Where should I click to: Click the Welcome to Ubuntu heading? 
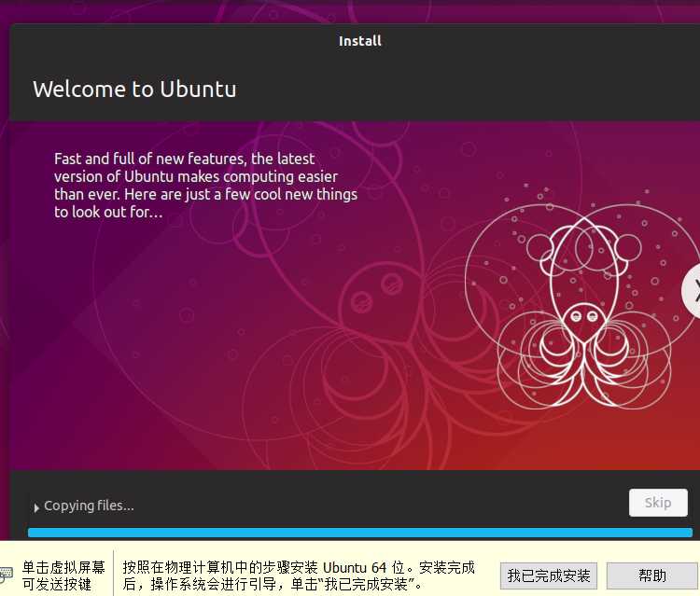[134, 89]
